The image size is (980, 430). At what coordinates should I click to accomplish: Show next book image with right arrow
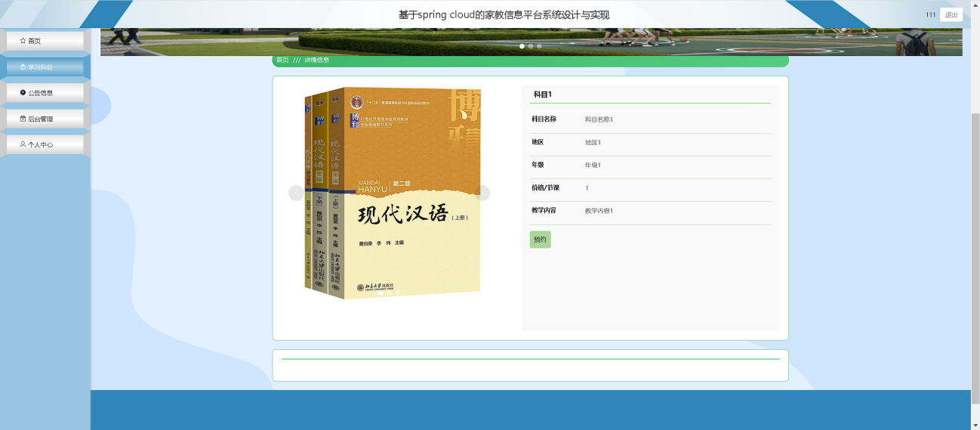[x=482, y=193]
